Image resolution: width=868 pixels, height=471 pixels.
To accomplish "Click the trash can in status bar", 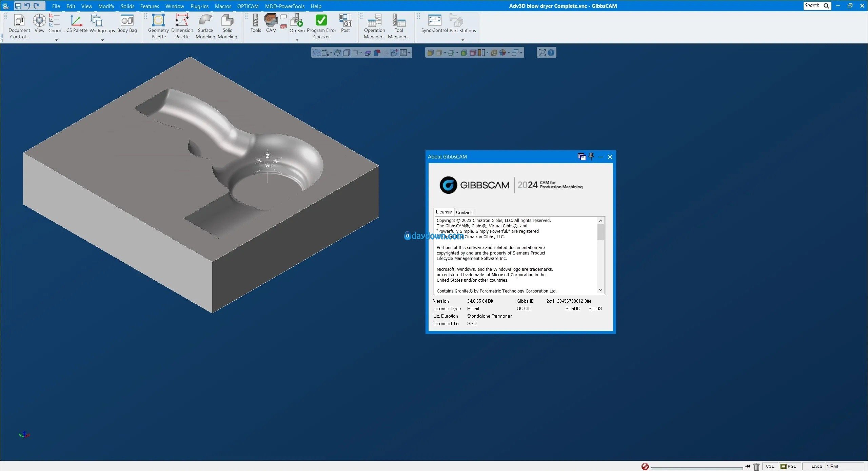I will click(x=756, y=467).
